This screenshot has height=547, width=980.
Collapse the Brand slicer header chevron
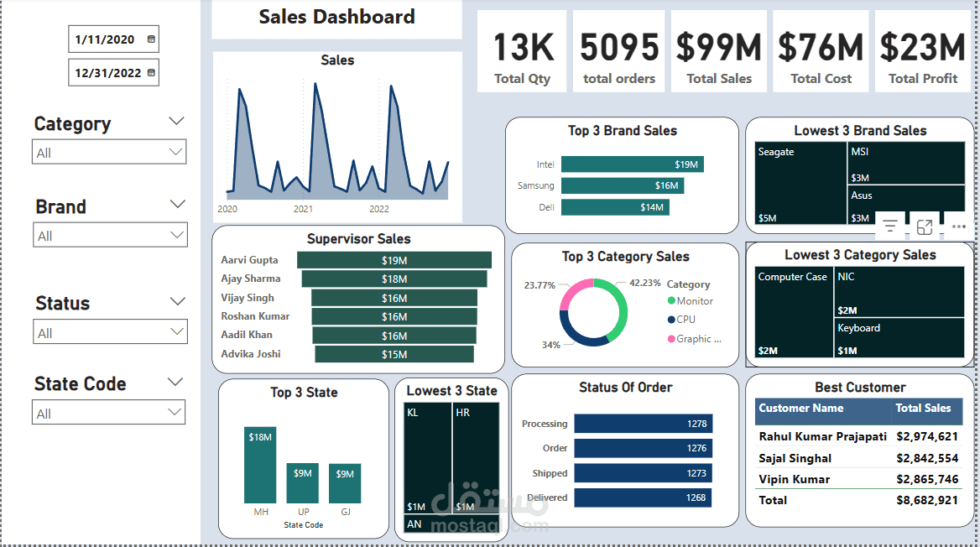point(178,204)
